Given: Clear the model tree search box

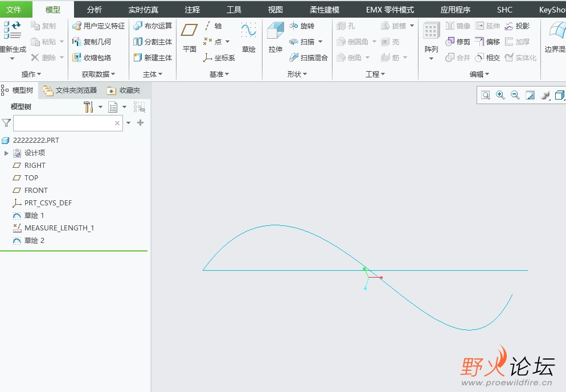Looking at the screenshot, I should click(x=117, y=123).
